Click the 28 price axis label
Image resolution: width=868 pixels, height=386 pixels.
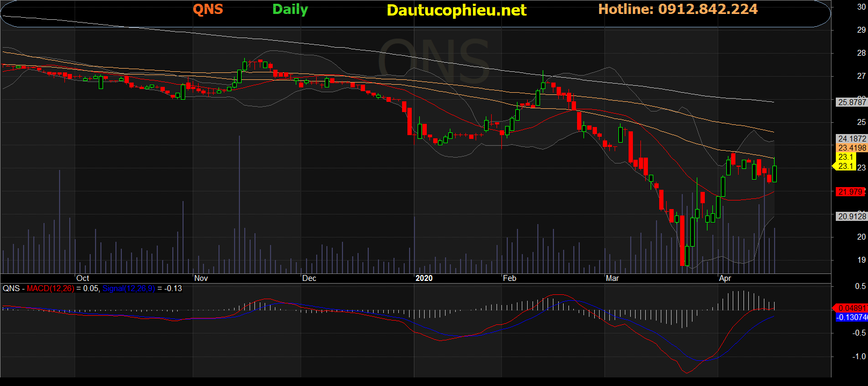click(861, 53)
